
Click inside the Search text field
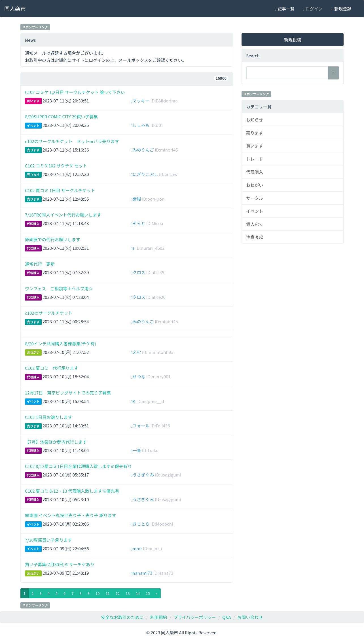pyautogui.click(x=287, y=73)
